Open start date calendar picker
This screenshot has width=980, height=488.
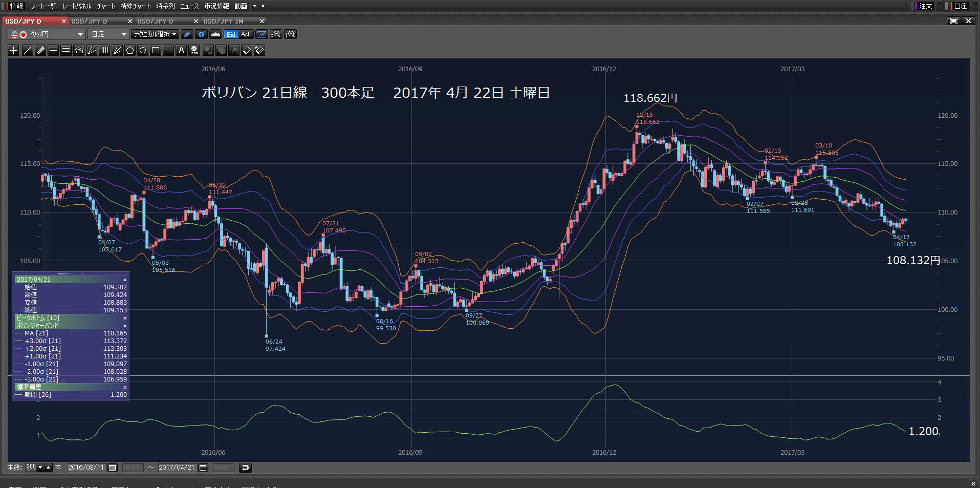coord(113,468)
